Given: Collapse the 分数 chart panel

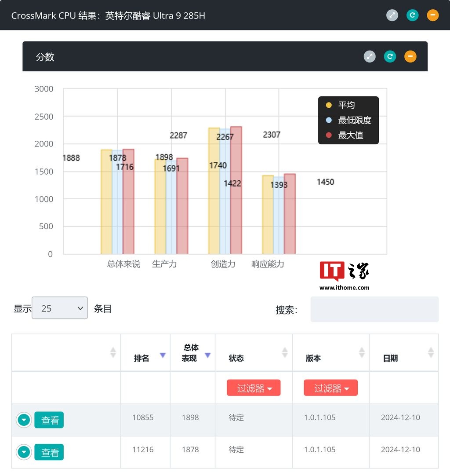Looking at the screenshot, I should click(410, 56).
